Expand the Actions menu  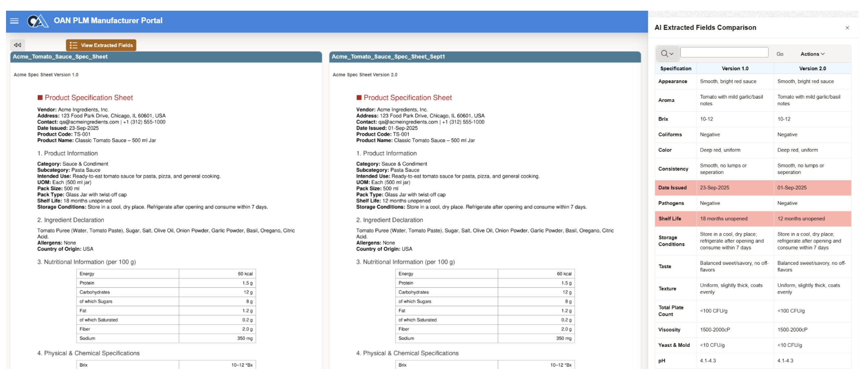click(812, 54)
